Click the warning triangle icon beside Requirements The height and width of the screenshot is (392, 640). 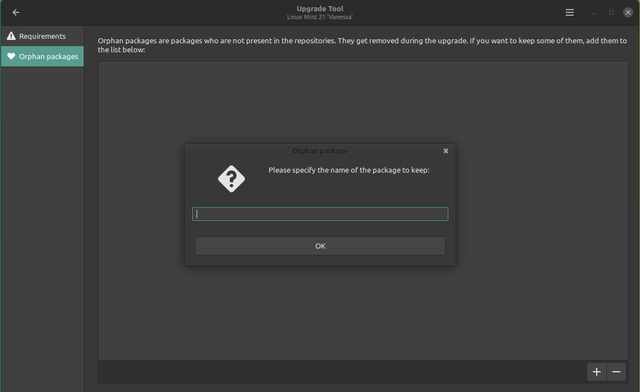pyautogui.click(x=11, y=36)
